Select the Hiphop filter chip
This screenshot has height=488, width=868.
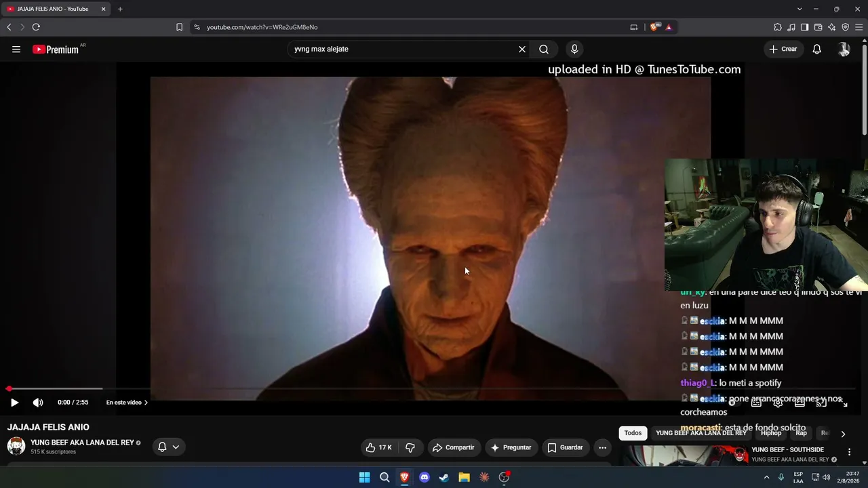[x=771, y=433]
